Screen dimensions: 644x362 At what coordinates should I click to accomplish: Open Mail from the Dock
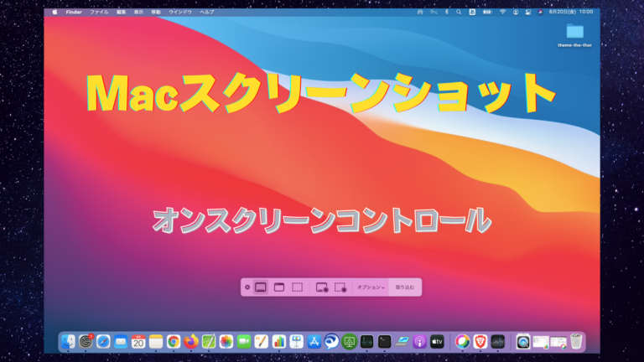point(121,342)
